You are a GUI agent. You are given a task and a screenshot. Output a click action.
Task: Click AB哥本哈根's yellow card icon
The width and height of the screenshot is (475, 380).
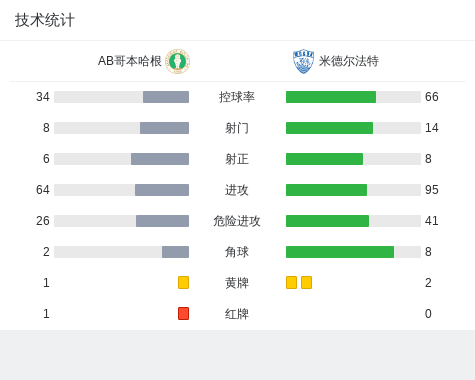tap(183, 282)
